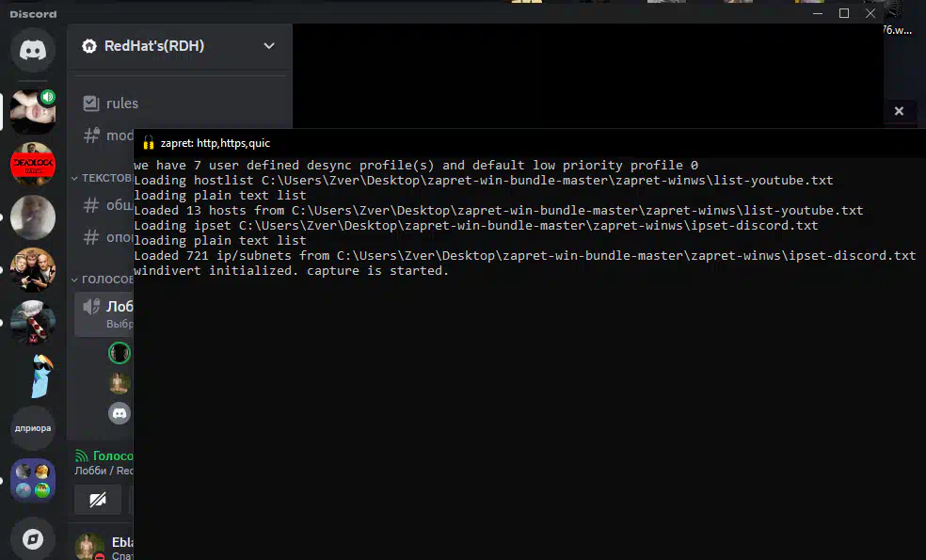926x560 pixels.
Task: Click the RedHat's(RDH) server name
Action: (154, 46)
